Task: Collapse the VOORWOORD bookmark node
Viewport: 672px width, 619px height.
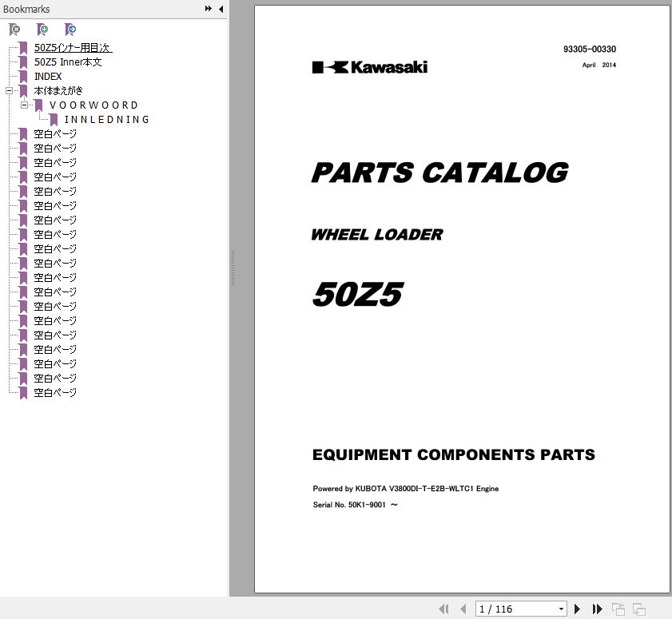Action: point(25,105)
